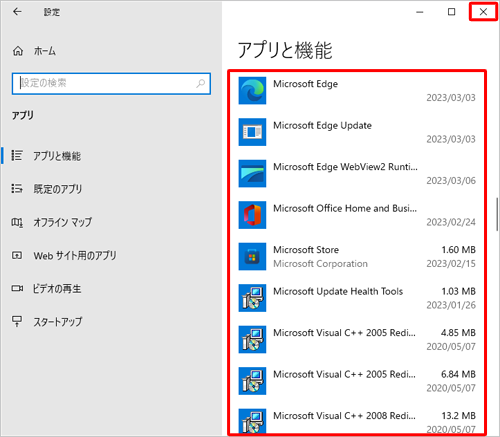Maximize the 設定 window
Screen dimensions: 500x437
click(451, 12)
